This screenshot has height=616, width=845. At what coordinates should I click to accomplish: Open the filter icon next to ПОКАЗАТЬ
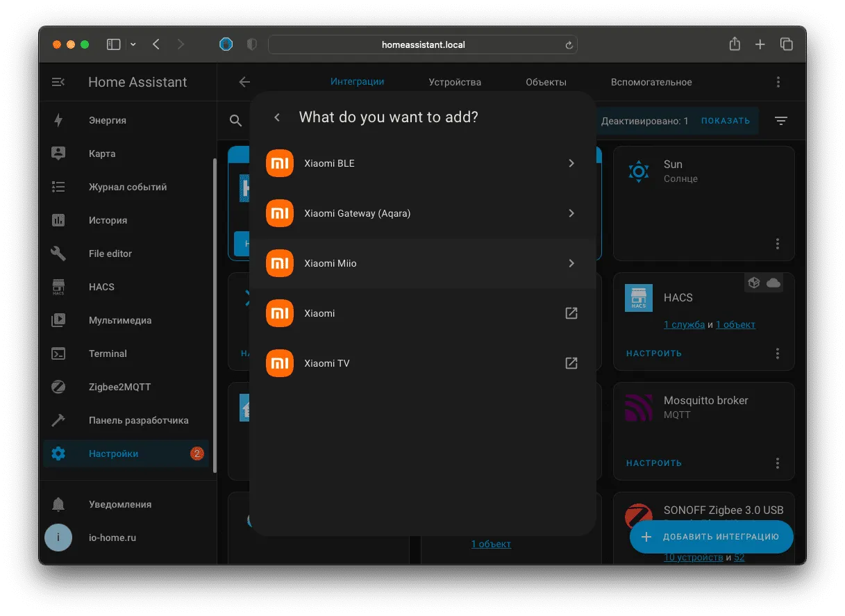point(781,121)
